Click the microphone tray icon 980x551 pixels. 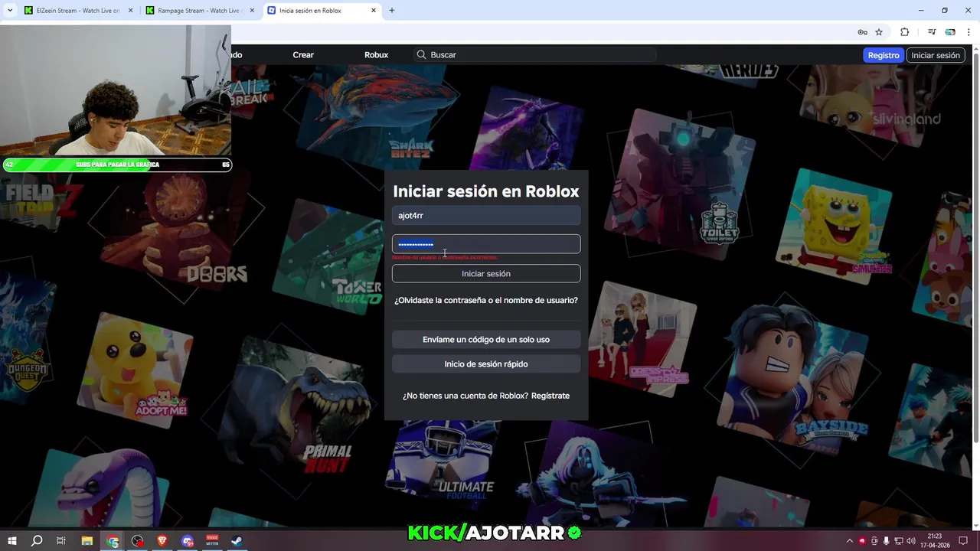pos(887,541)
